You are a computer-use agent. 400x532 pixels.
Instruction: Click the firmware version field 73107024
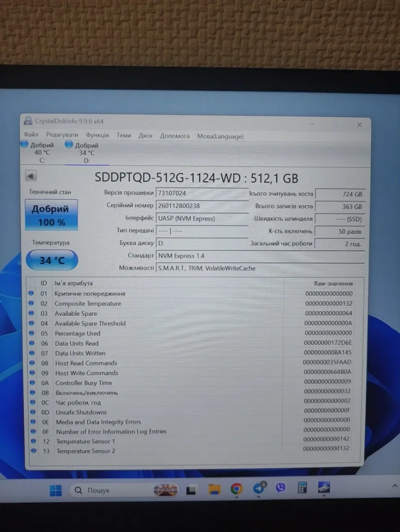(202, 193)
